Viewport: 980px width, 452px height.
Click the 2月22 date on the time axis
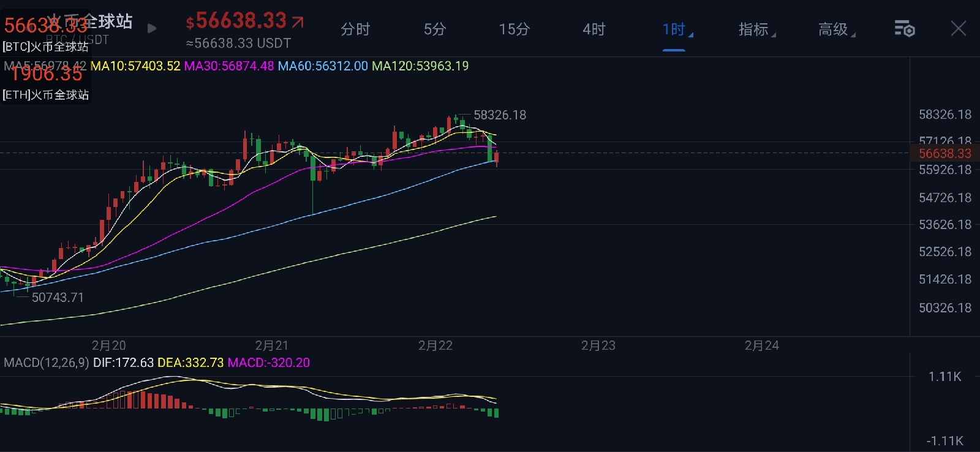coord(435,345)
